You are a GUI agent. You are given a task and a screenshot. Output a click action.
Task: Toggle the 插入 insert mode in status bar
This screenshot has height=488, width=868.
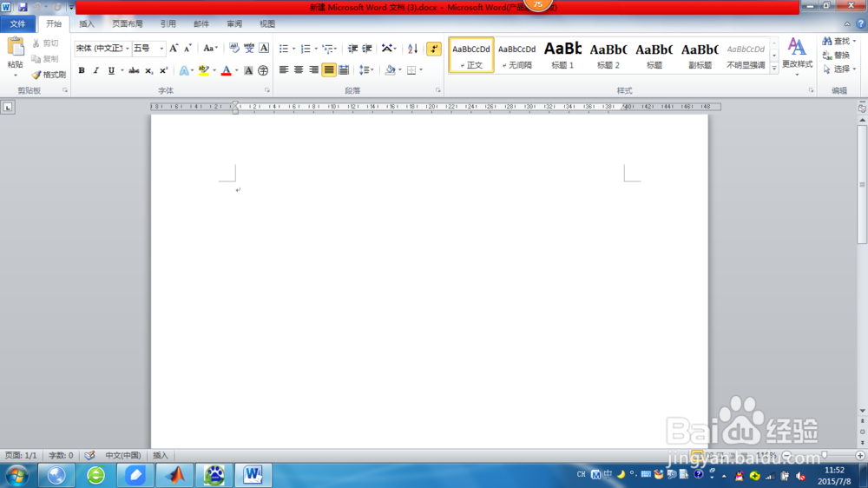(x=161, y=455)
